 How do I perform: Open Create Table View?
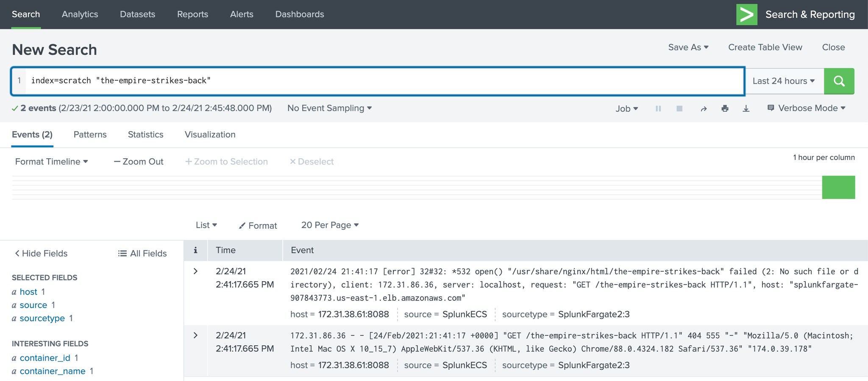(x=765, y=48)
